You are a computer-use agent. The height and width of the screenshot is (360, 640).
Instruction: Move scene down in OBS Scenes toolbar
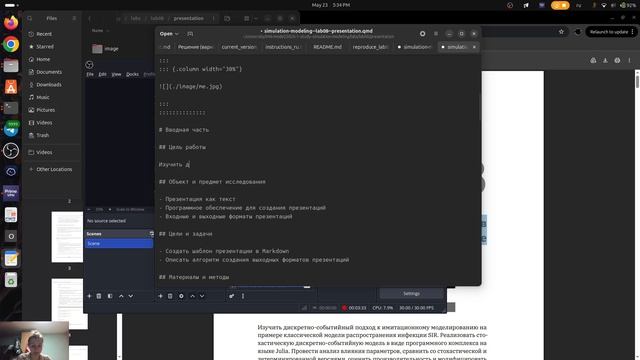tap(131, 296)
